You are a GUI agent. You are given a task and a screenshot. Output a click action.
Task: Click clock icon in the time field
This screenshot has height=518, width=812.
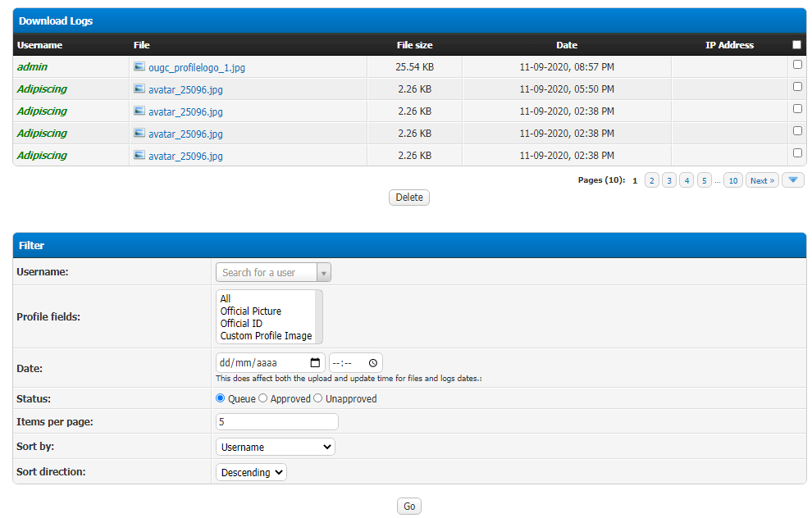[x=372, y=363]
